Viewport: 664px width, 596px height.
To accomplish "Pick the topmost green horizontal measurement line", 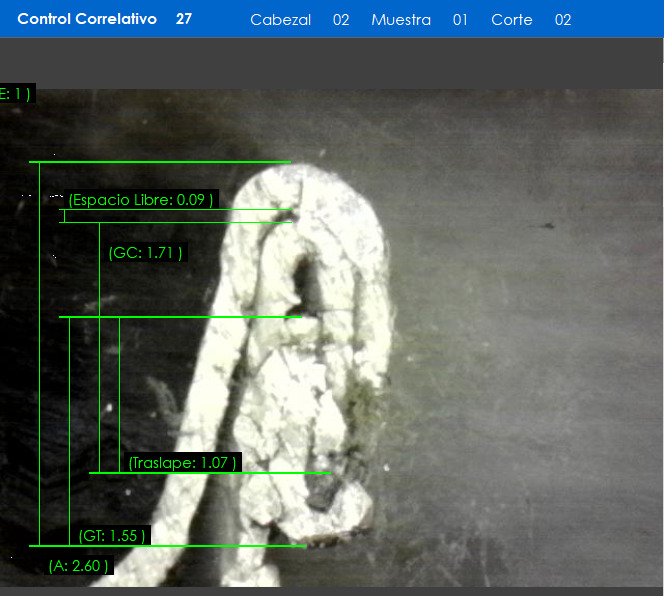I will coord(160,162).
